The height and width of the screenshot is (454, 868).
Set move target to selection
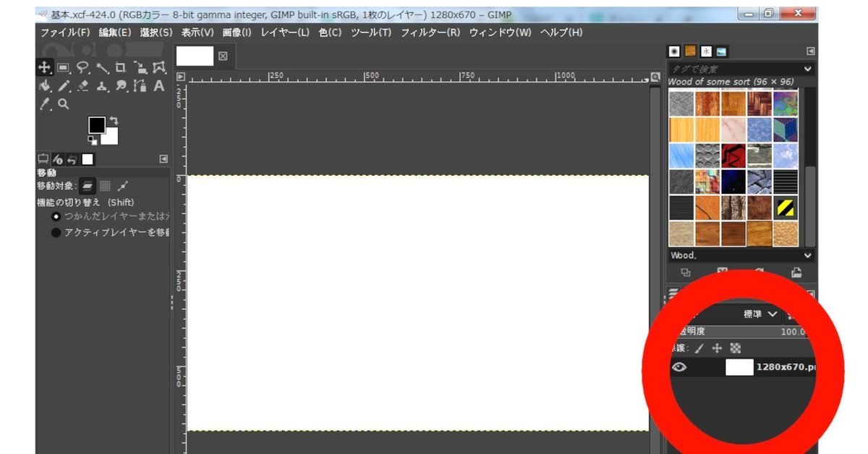[105, 186]
